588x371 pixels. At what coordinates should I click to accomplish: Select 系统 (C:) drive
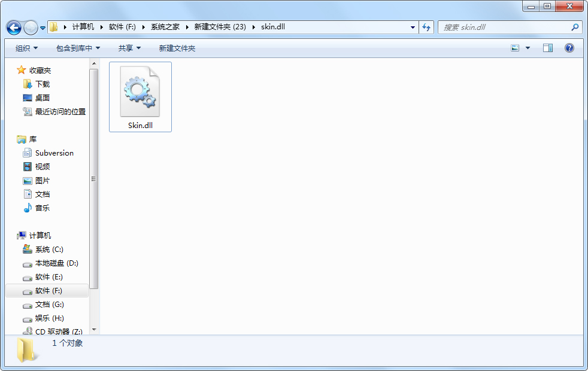49,250
